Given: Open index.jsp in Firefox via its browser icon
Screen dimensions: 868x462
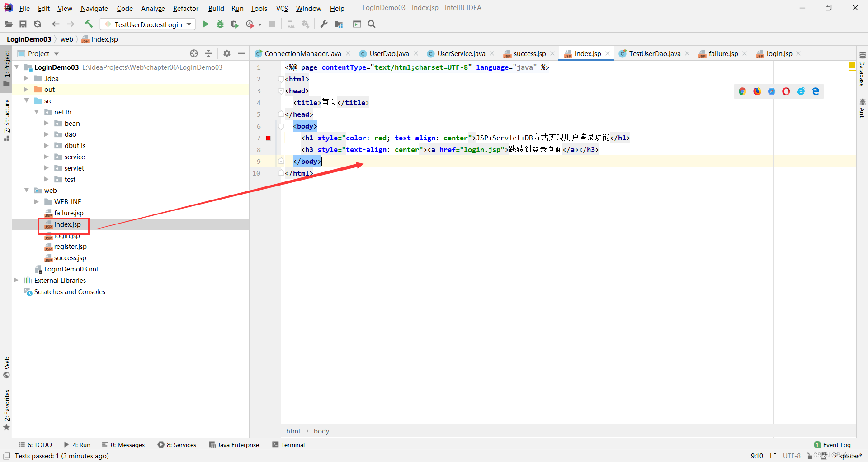Looking at the screenshot, I should (x=756, y=91).
